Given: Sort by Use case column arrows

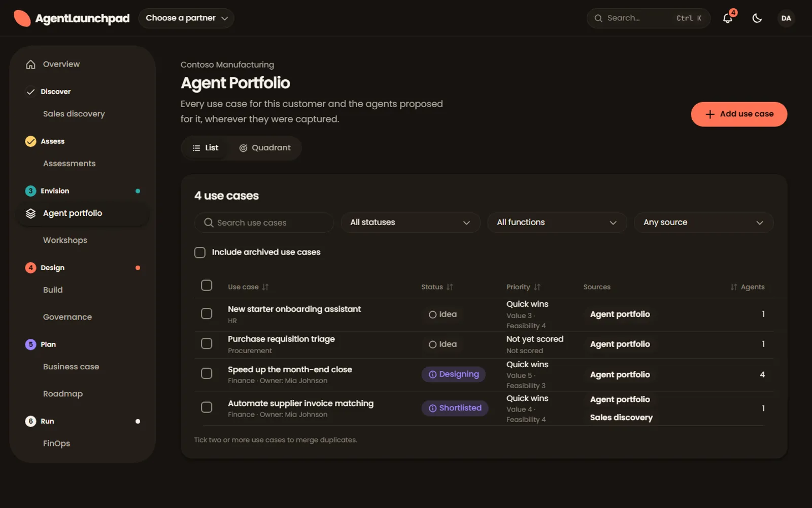Looking at the screenshot, I should pos(265,287).
